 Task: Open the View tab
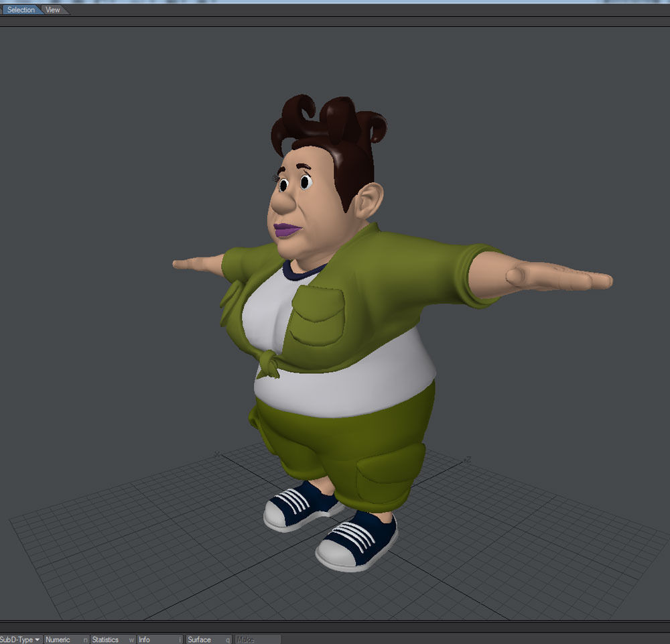[53, 9]
